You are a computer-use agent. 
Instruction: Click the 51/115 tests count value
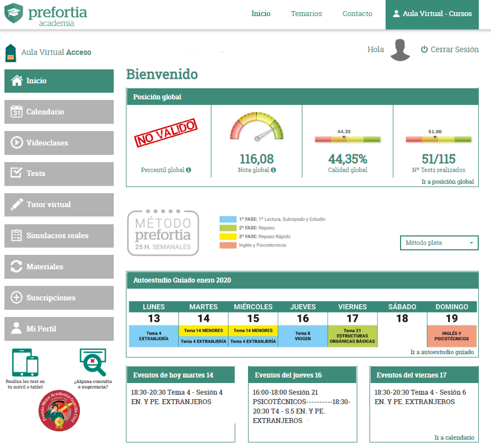coord(438,159)
